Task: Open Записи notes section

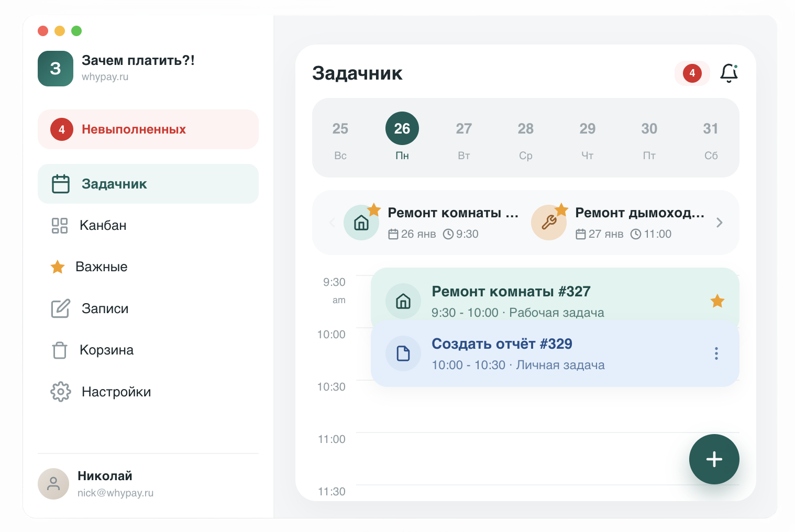Action: point(104,309)
